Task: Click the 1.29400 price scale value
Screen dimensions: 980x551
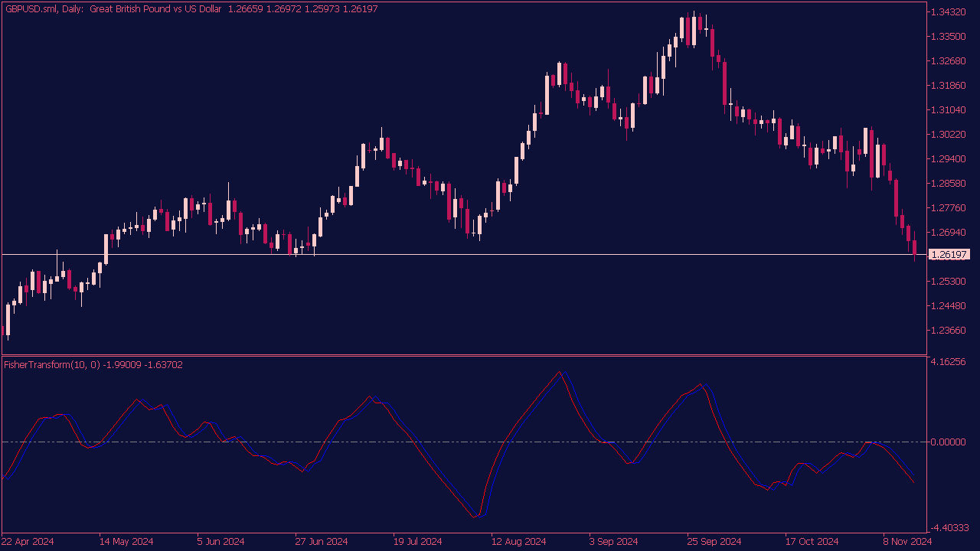Action: tap(948, 159)
